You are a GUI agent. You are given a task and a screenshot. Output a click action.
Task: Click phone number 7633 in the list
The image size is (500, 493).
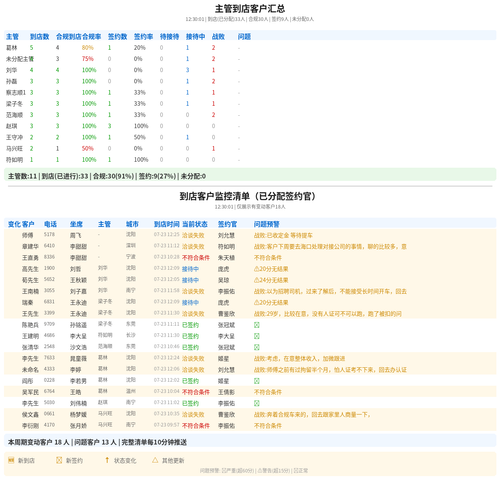(49, 358)
